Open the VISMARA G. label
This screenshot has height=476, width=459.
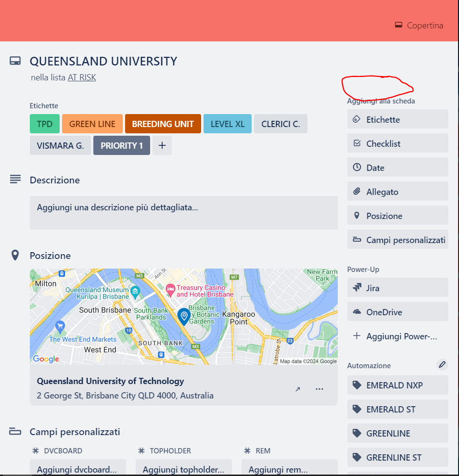pos(60,145)
